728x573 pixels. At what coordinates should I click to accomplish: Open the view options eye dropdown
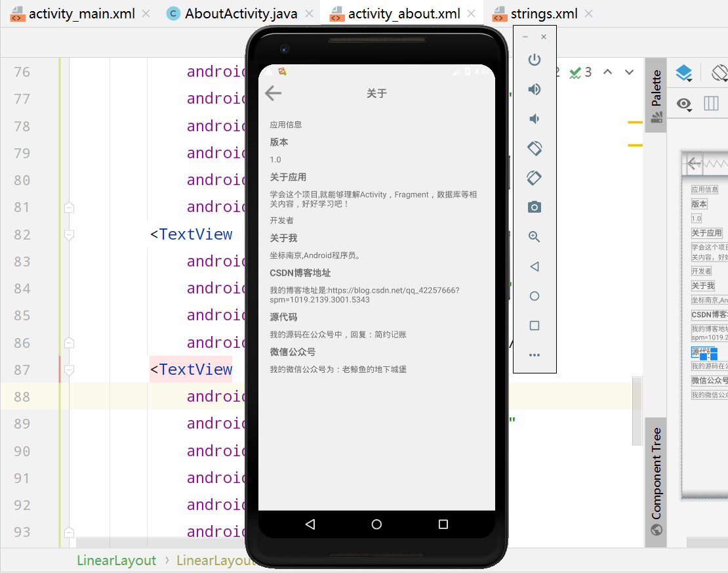click(x=684, y=104)
